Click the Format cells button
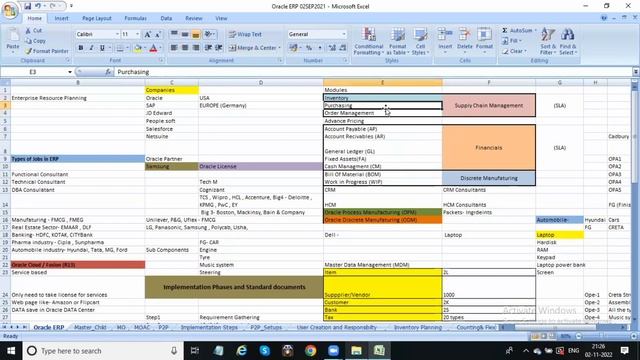Screen dimensions: 640x360 [x=484, y=41]
